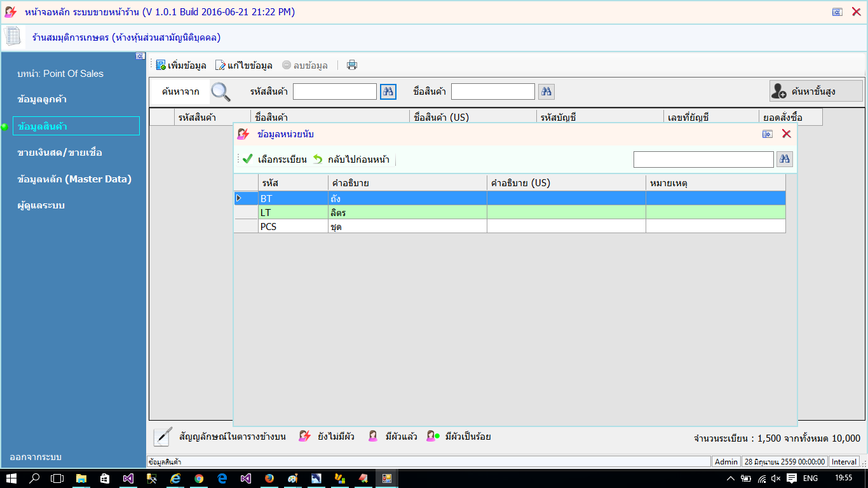The height and width of the screenshot is (488, 868).
Task: Click the unit dialog search text box
Action: coord(703,159)
